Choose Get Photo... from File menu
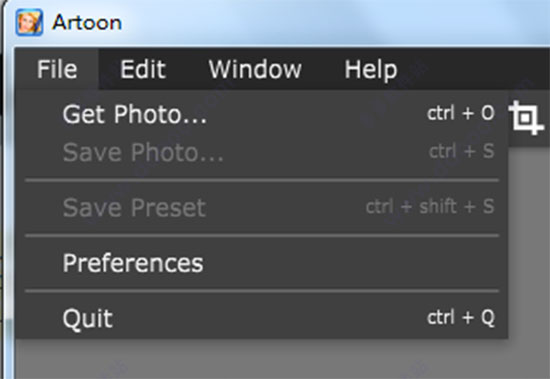The width and height of the screenshot is (550, 379). click(x=261, y=114)
